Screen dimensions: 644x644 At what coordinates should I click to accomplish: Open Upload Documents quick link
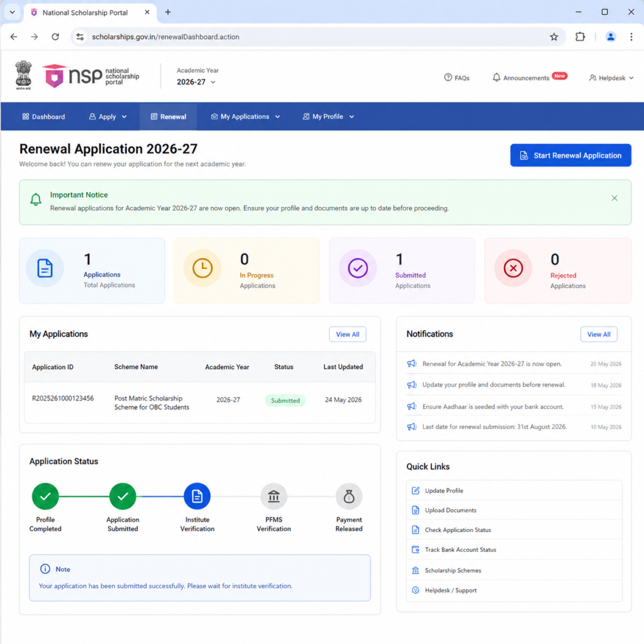pos(514,510)
